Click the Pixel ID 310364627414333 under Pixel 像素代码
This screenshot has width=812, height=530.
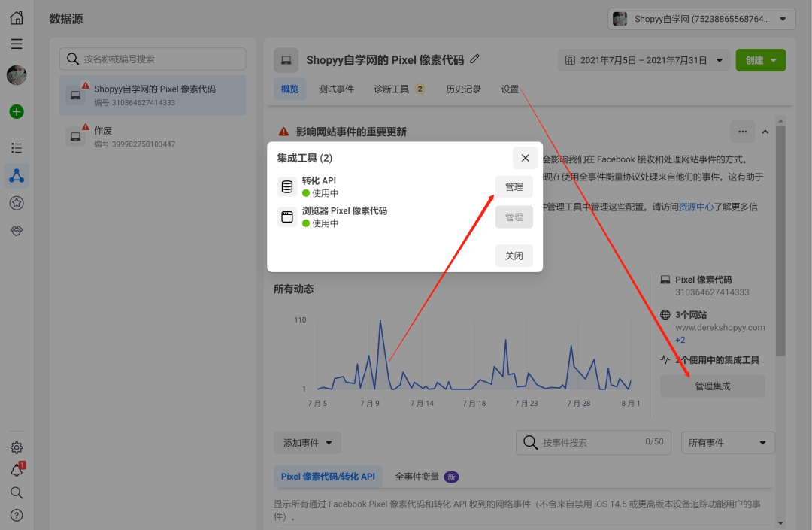(712, 292)
